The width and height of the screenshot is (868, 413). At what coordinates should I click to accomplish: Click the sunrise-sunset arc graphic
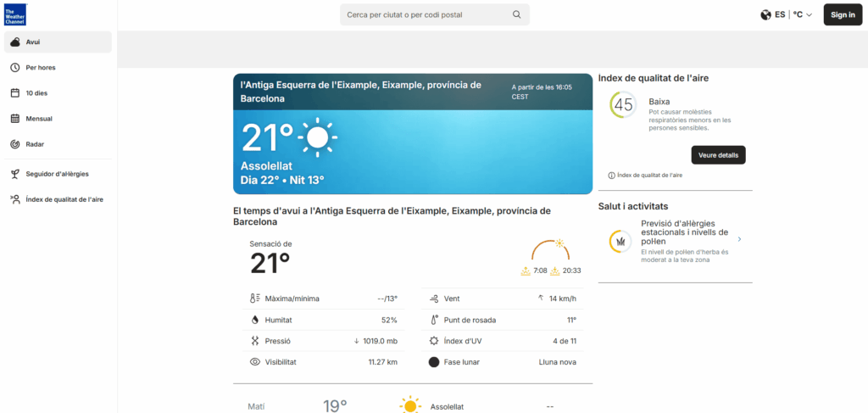click(x=550, y=249)
